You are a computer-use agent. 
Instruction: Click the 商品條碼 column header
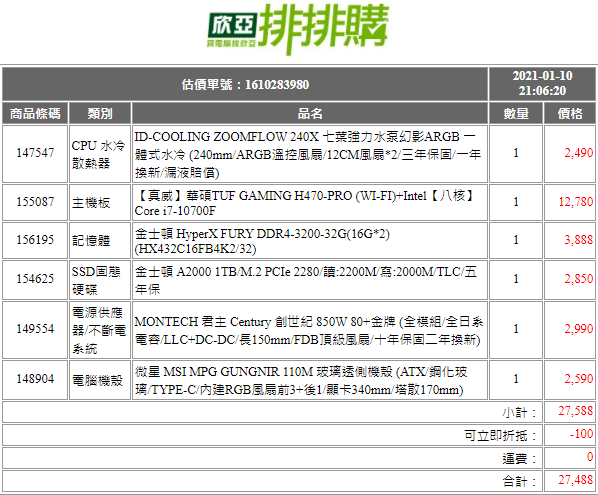(35, 113)
